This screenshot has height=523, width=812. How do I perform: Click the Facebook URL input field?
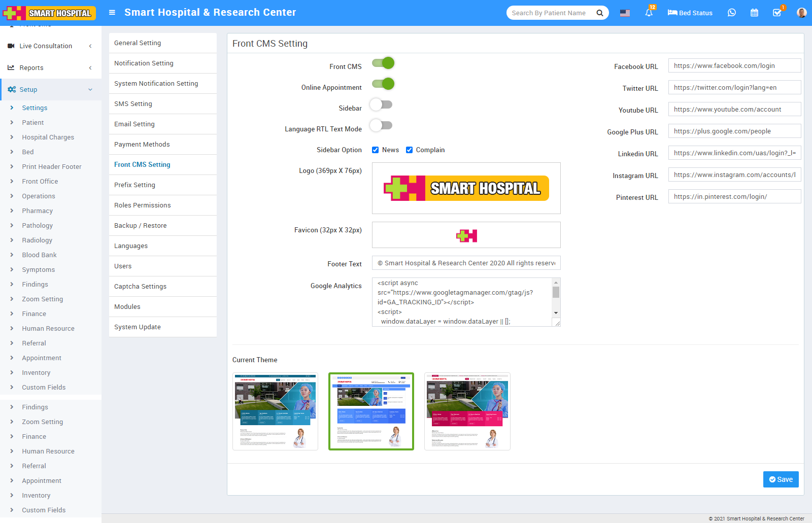(734, 66)
